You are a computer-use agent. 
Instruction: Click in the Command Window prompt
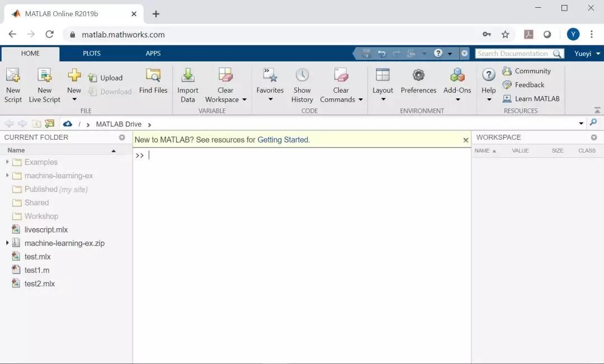[301, 155]
